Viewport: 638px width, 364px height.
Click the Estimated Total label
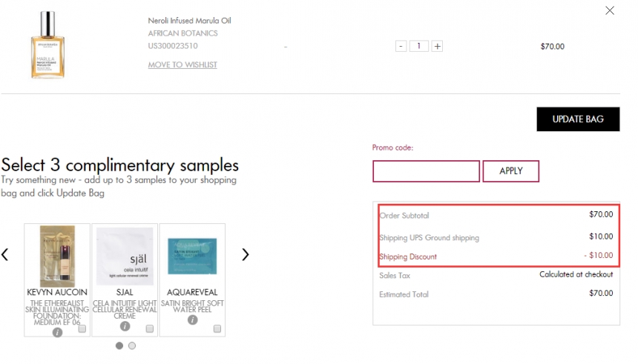click(x=404, y=294)
